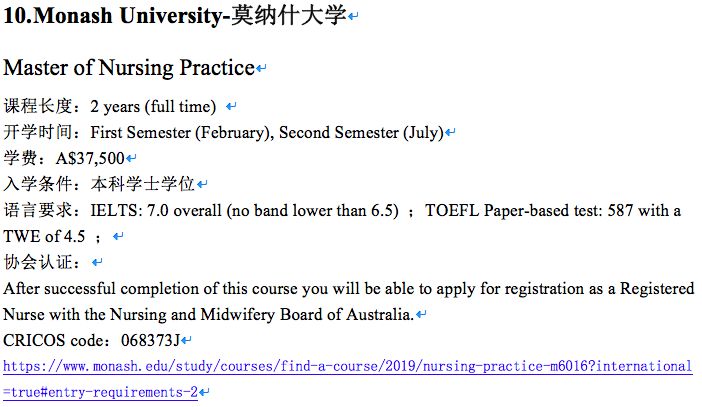
Task: Click the paragraph mark after A$37,500
Action: tap(131, 158)
